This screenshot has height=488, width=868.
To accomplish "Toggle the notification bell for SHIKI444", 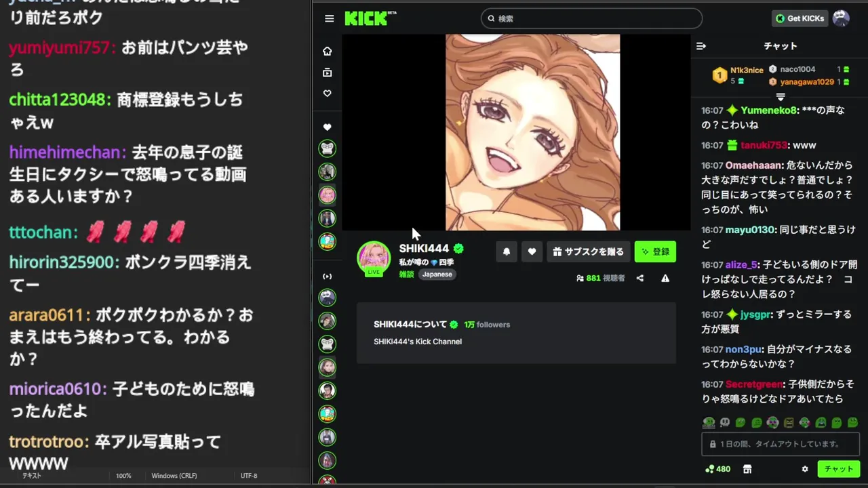I will (507, 251).
